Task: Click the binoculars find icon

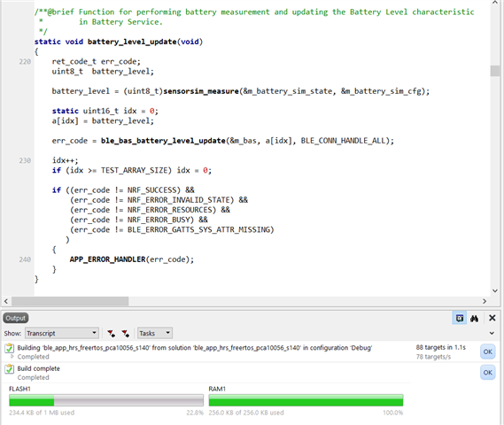Action: tap(475, 318)
